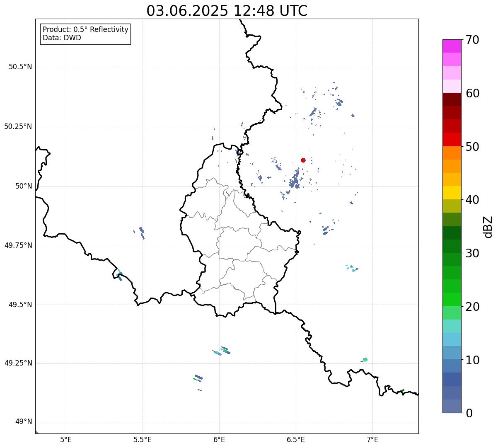The height and width of the screenshot is (448, 498).
Task: Click the magenta top colorbar segment
Action: point(452,46)
